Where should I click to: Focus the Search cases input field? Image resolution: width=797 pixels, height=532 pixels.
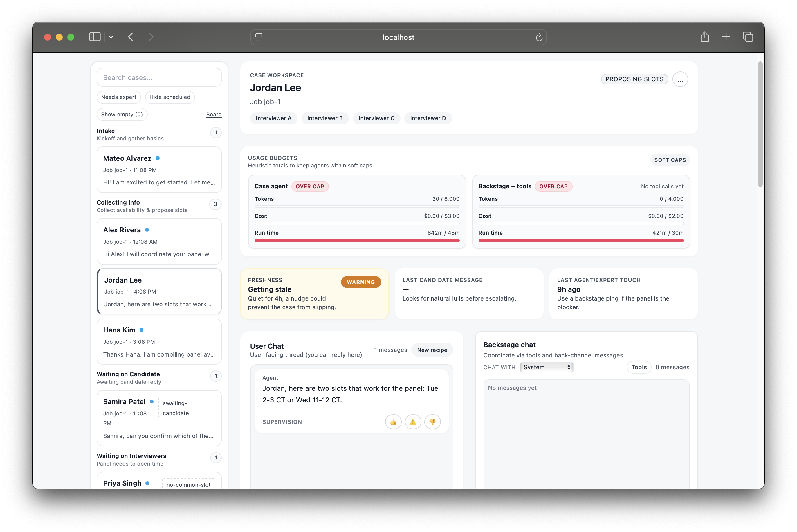(159, 78)
